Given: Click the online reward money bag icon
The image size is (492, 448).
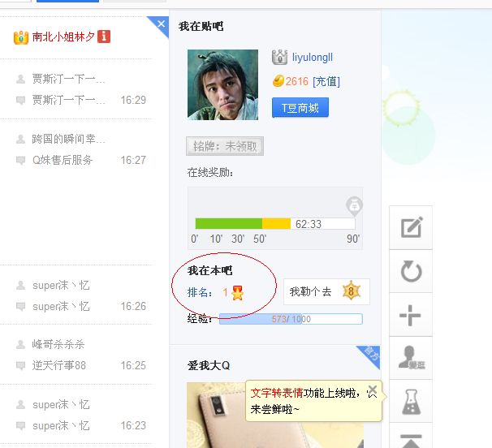Looking at the screenshot, I should 354,206.
